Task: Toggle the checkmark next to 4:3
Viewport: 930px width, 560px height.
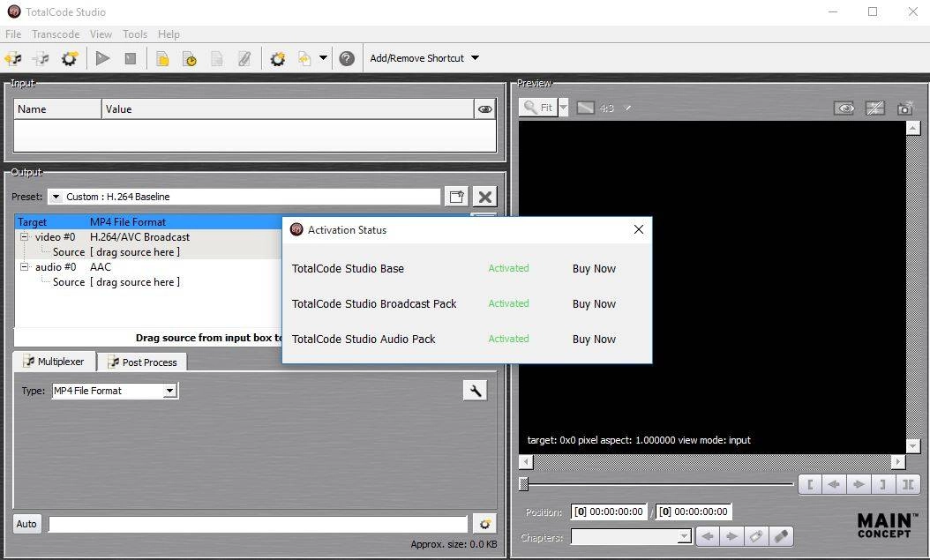Action: [x=627, y=108]
